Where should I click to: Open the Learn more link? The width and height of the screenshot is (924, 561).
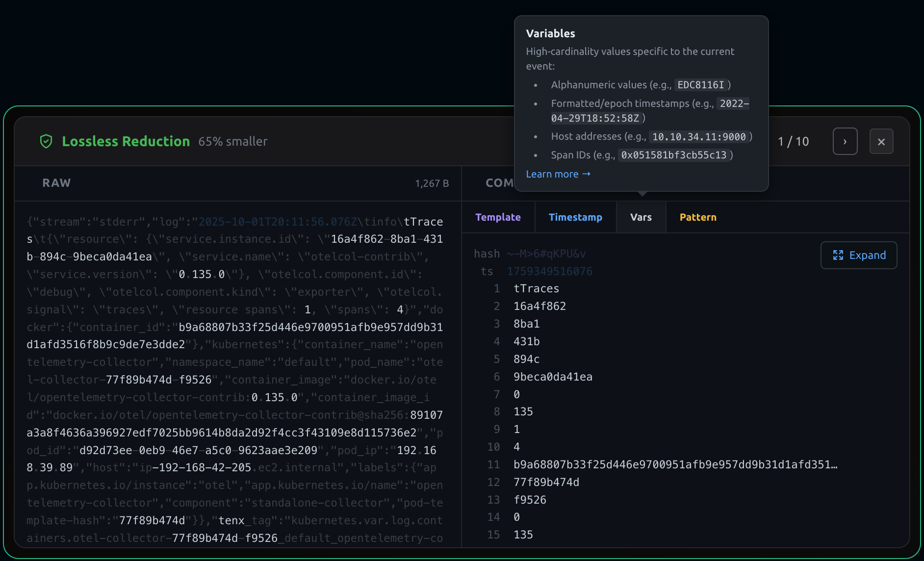[558, 174]
